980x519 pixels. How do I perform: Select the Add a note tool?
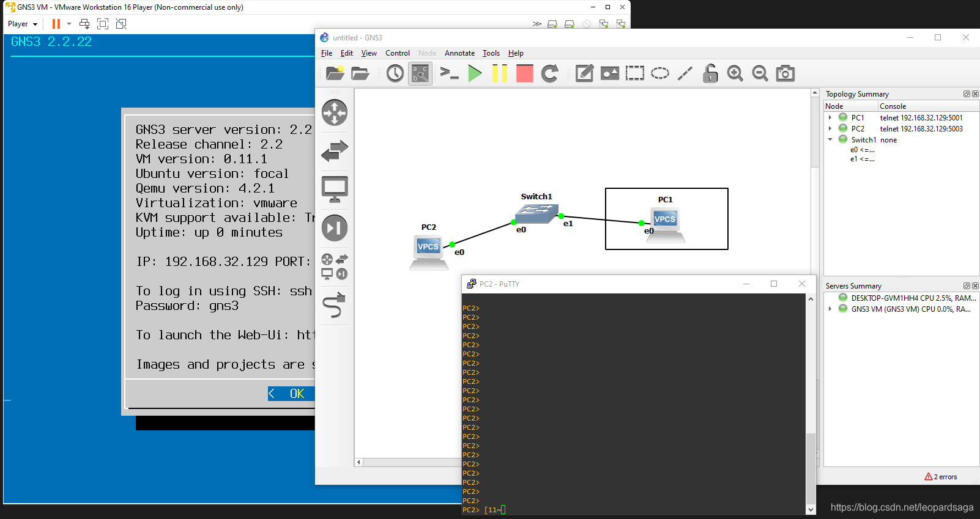(585, 73)
